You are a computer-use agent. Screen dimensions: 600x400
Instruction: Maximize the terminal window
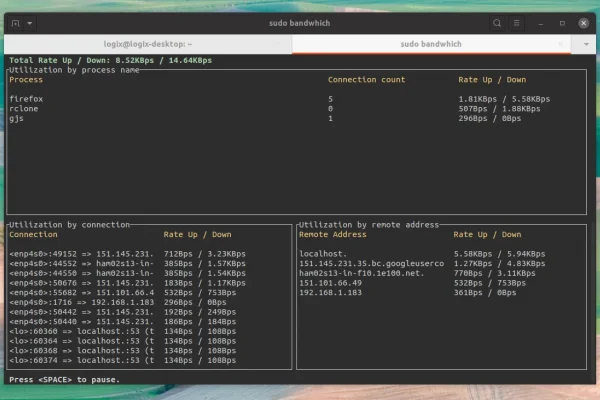tap(562, 23)
